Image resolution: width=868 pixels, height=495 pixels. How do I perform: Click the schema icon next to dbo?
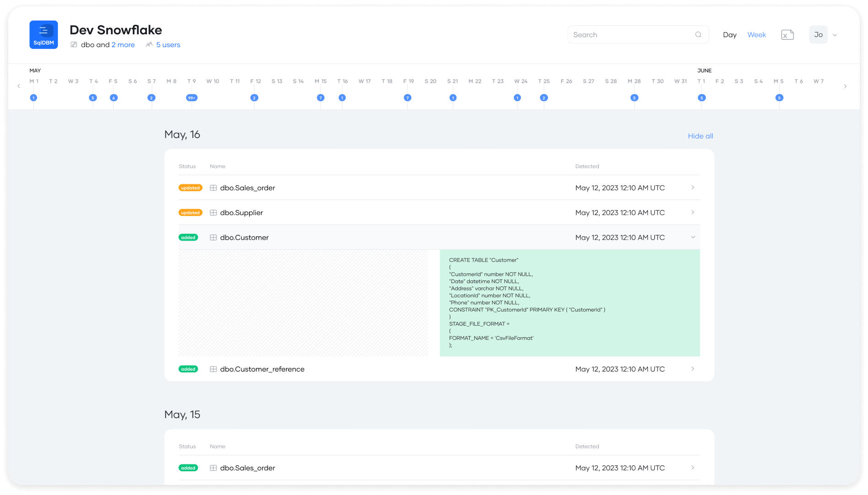[x=74, y=45]
